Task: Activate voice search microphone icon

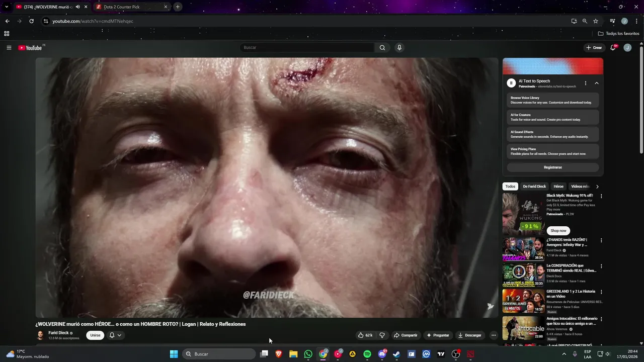Action: 399,48
